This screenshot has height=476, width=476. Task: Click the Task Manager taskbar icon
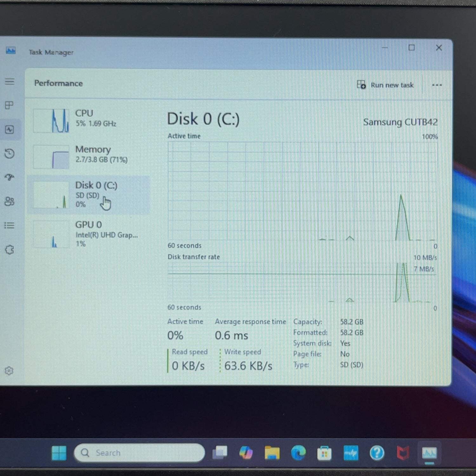pos(429,453)
